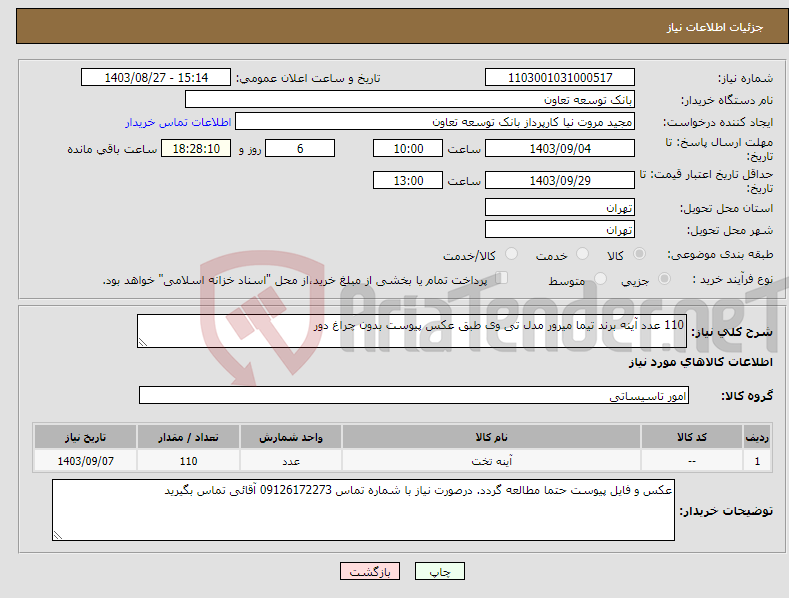
Task: Select the متوسط purchase type radio
Action: point(600,278)
